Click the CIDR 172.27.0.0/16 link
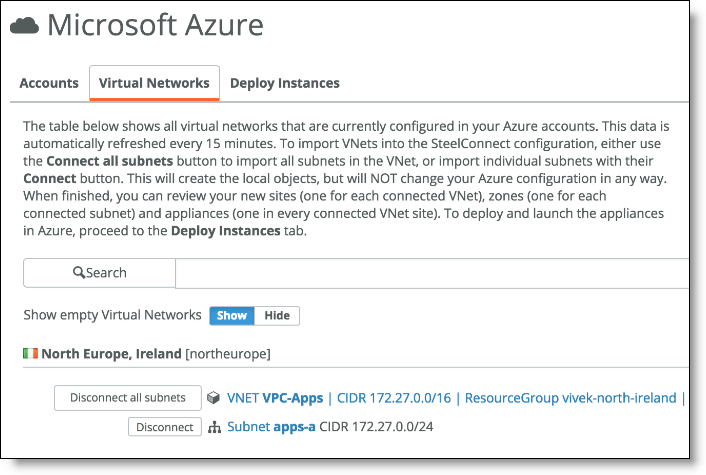The height and width of the screenshot is (475, 706). point(394,398)
